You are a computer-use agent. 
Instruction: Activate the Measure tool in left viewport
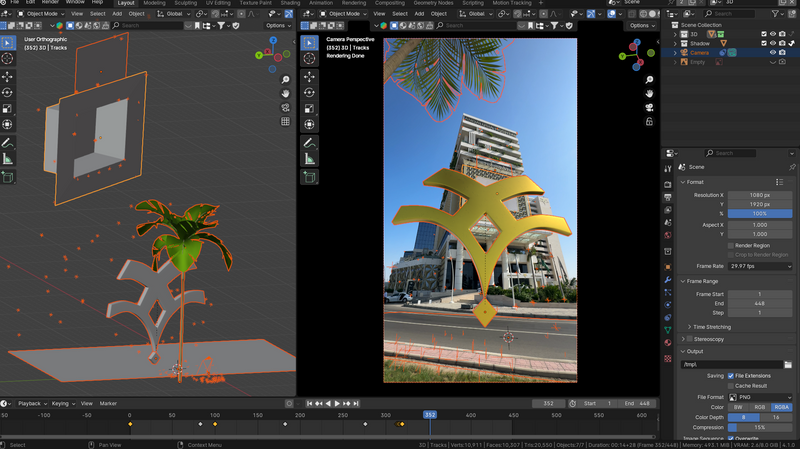tap(8, 158)
